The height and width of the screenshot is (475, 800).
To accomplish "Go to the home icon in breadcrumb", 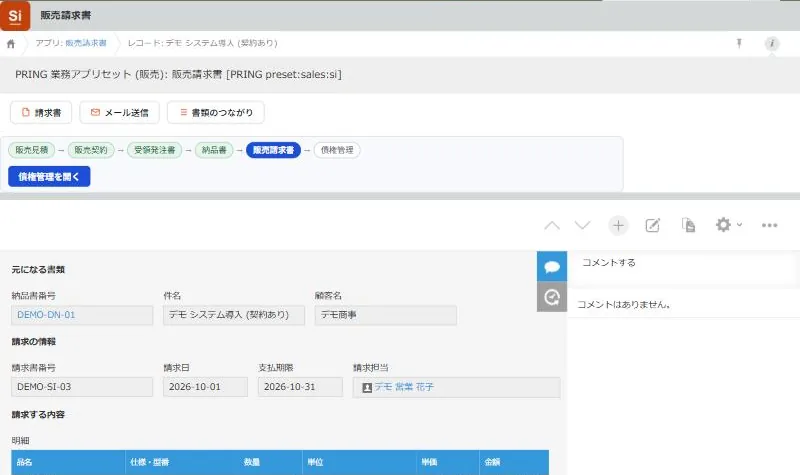I will tap(11, 43).
